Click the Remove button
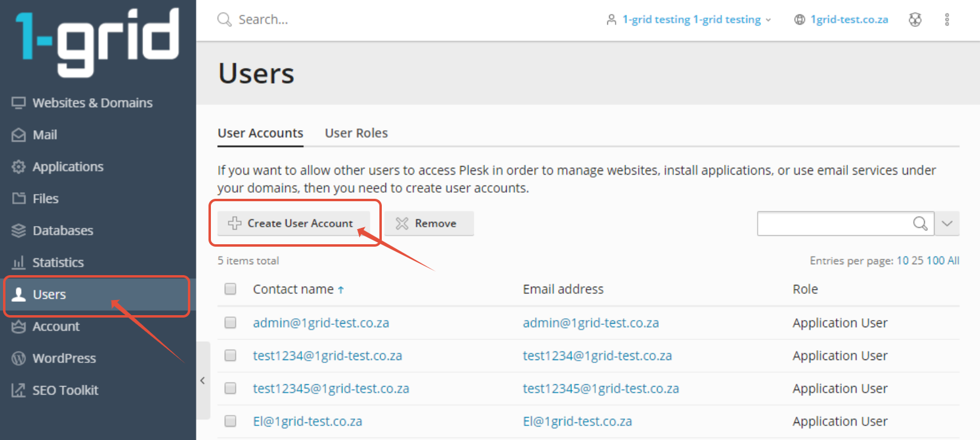 pyautogui.click(x=429, y=224)
